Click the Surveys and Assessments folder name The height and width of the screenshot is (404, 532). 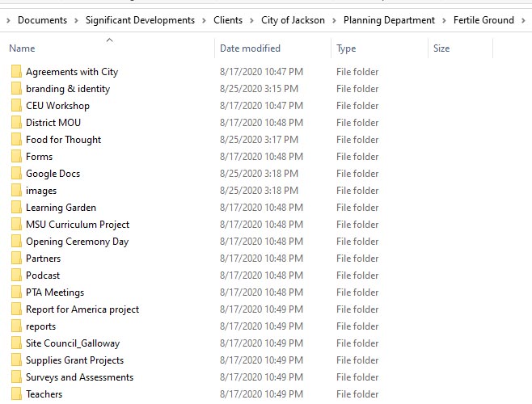(x=80, y=377)
